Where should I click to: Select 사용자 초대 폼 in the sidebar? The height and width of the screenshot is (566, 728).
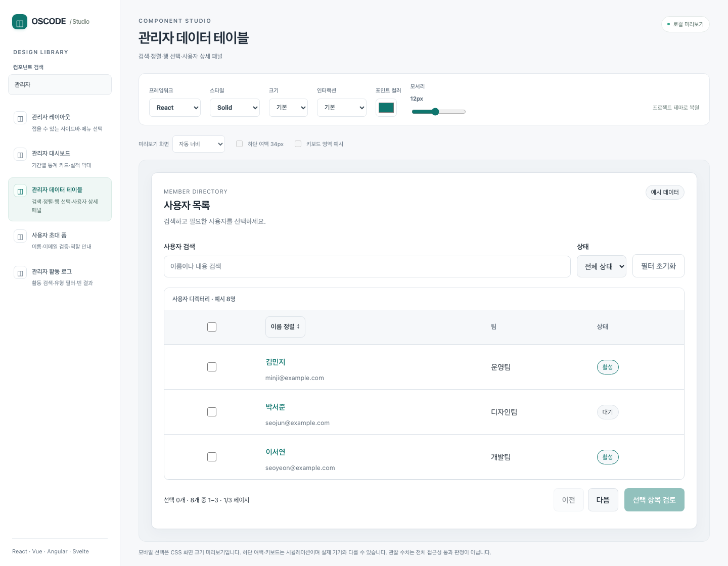60,241
